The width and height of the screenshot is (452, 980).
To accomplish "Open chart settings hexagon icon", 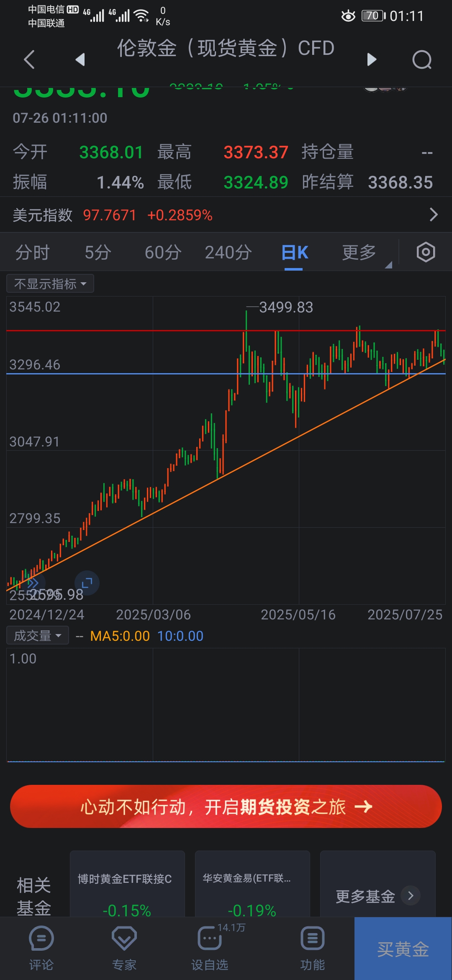I will click(426, 252).
